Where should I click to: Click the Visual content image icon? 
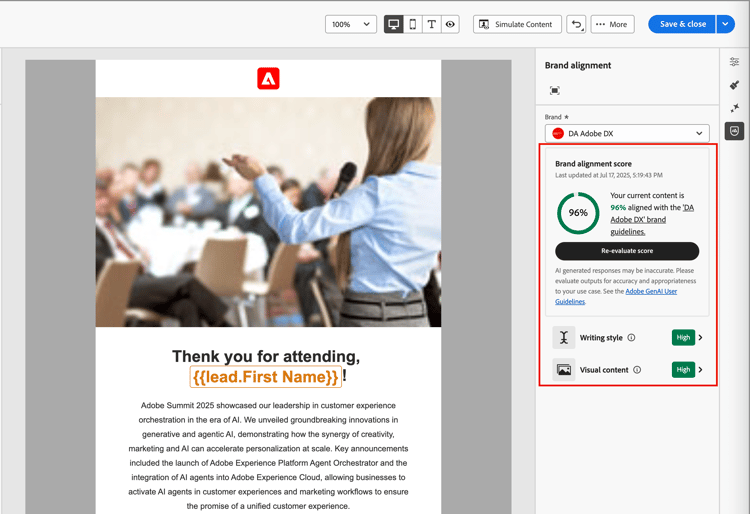coord(564,370)
